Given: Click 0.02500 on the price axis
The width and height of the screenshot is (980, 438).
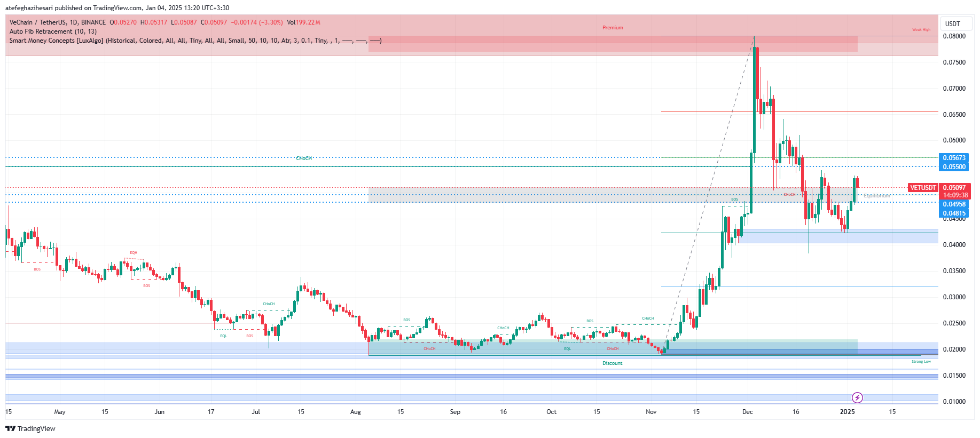Looking at the screenshot, I should [x=954, y=323].
